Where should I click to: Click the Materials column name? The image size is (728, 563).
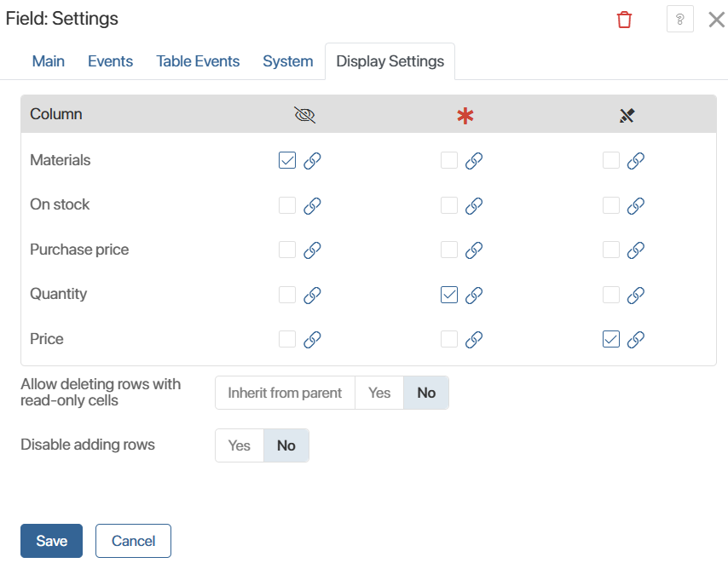[61, 160]
